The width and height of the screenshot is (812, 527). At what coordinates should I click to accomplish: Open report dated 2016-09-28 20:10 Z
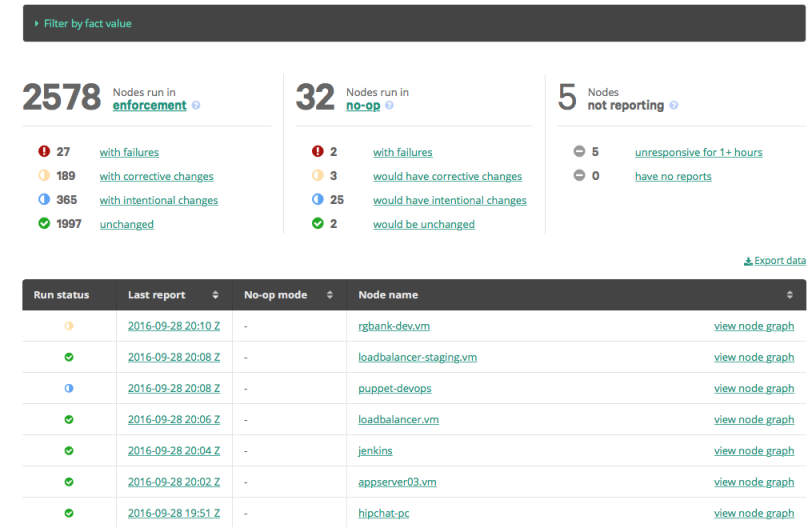tap(174, 326)
